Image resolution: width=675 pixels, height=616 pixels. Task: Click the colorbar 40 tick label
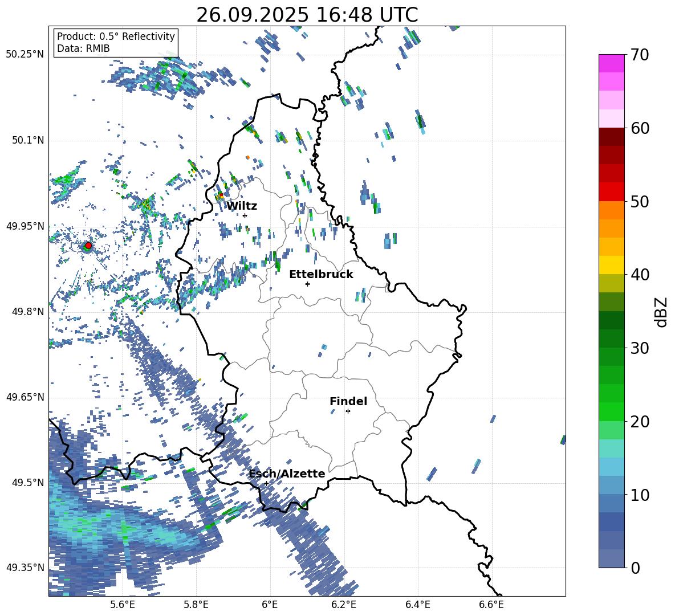640,275
